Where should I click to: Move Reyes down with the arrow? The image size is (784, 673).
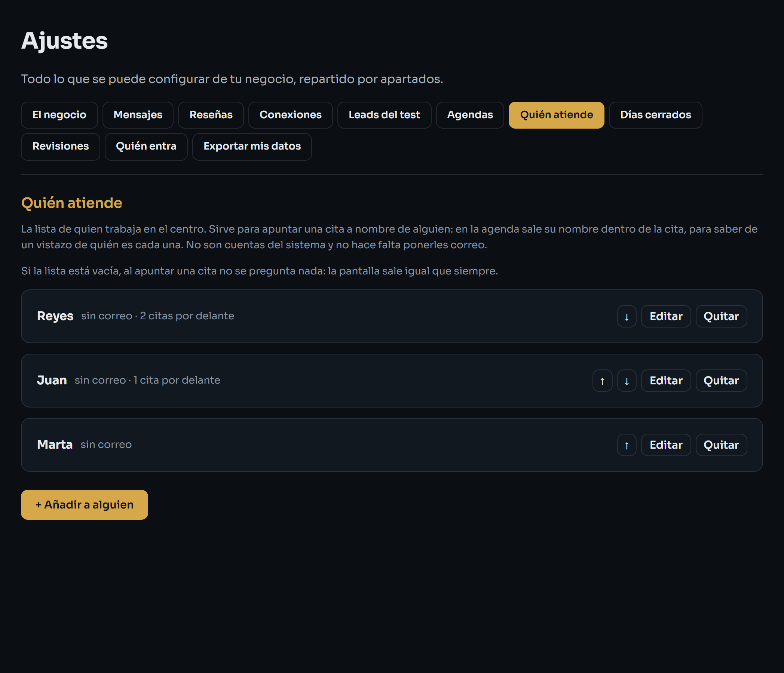pyautogui.click(x=627, y=316)
